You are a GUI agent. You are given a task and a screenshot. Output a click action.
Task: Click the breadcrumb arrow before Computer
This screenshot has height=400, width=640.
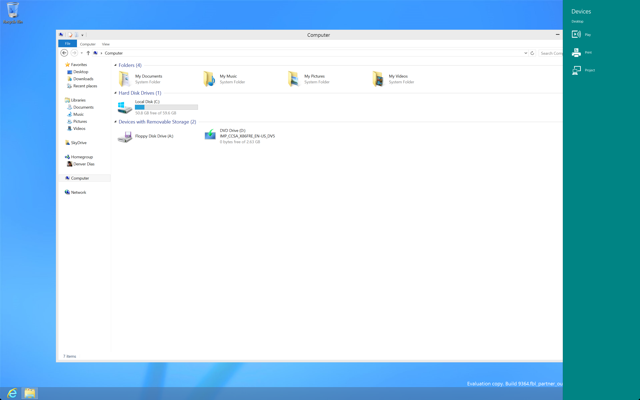point(102,53)
